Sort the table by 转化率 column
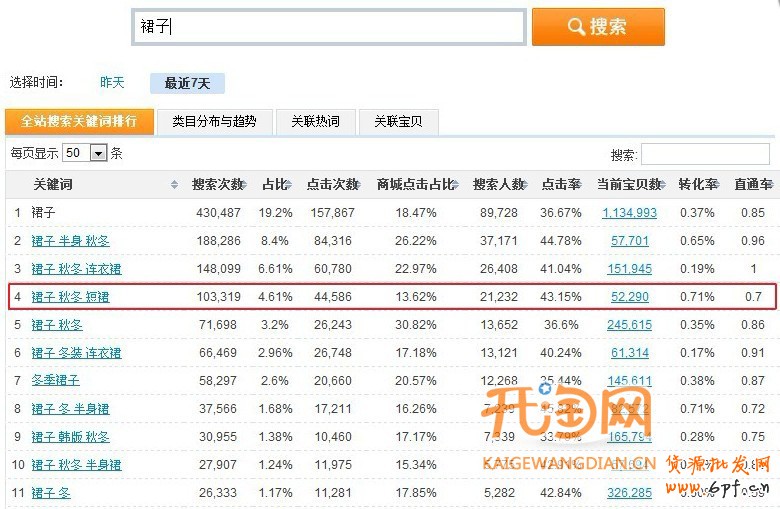Screen dimensions: 780x509 (x=697, y=185)
